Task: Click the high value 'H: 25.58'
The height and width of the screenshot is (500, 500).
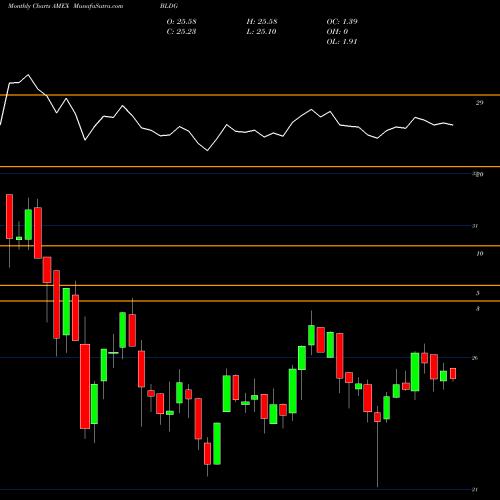Action: click(262, 22)
